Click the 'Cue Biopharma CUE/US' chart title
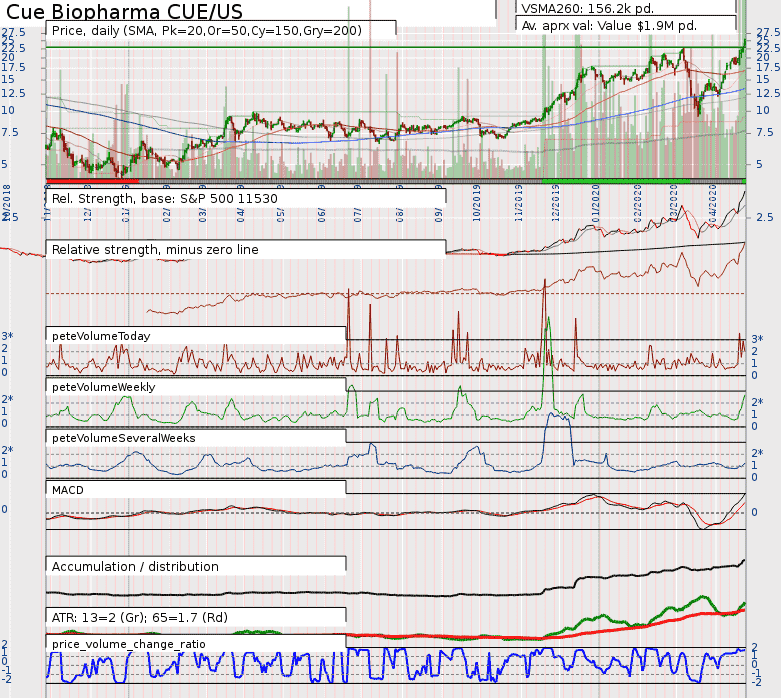Screen dimensions: 781x698 pyautogui.click(x=124, y=11)
